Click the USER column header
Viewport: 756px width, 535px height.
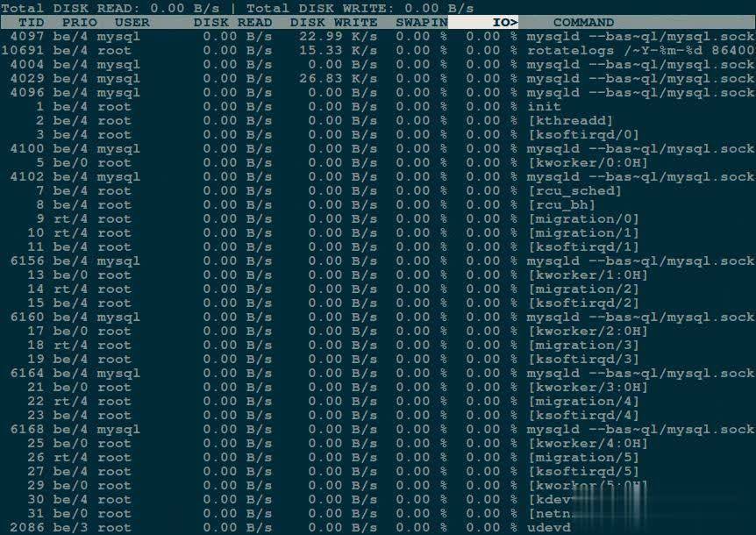pyautogui.click(x=132, y=22)
